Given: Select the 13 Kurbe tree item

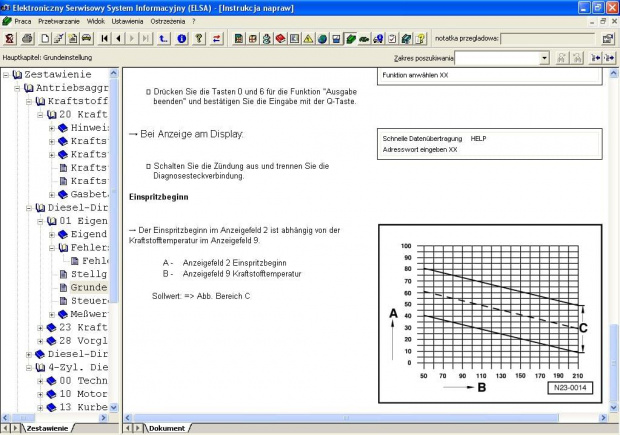Looking at the screenshot, I should (83, 407).
